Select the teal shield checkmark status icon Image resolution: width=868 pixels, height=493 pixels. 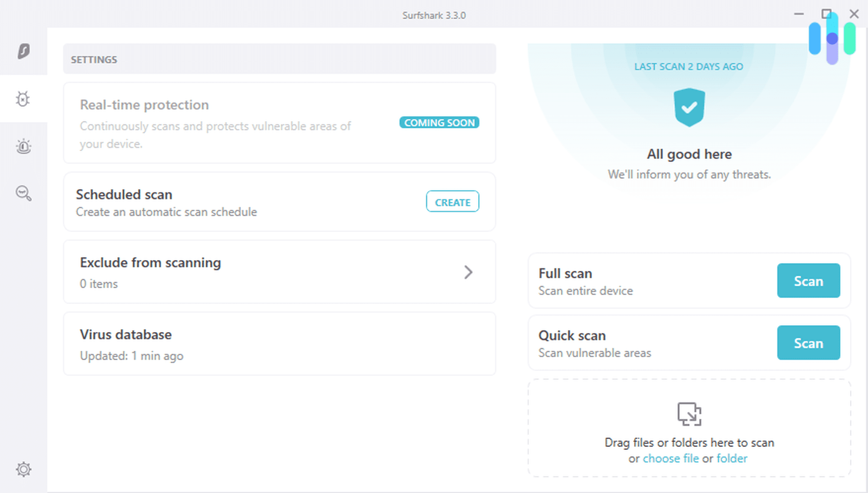689,108
